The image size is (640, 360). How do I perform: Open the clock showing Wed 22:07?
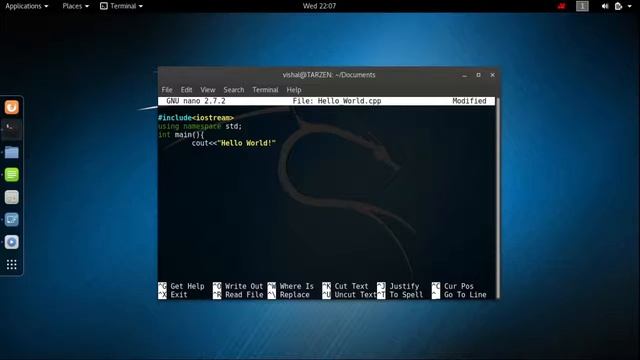(319, 6)
